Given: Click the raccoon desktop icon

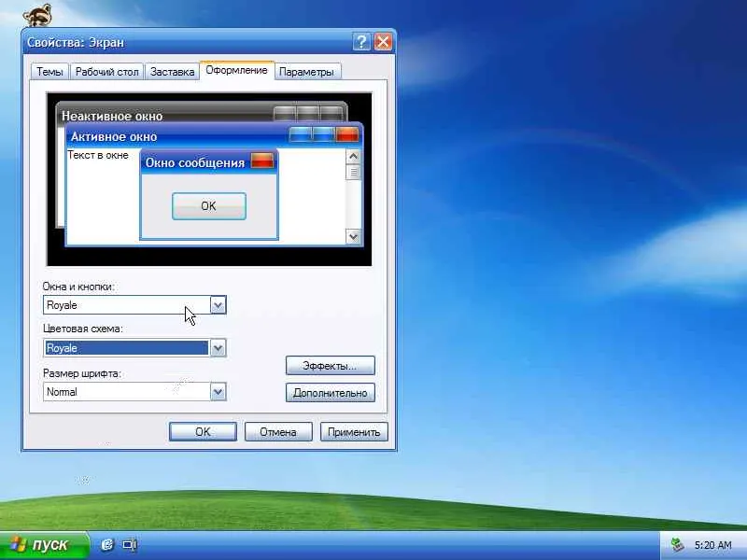Looking at the screenshot, I should click(37, 15).
